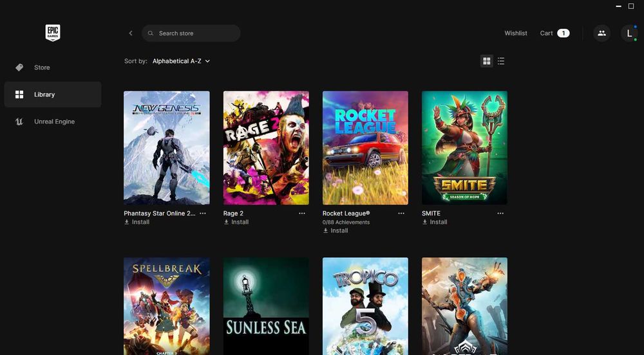Open options menu for SMITE
The width and height of the screenshot is (644, 355).
[500, 213]
